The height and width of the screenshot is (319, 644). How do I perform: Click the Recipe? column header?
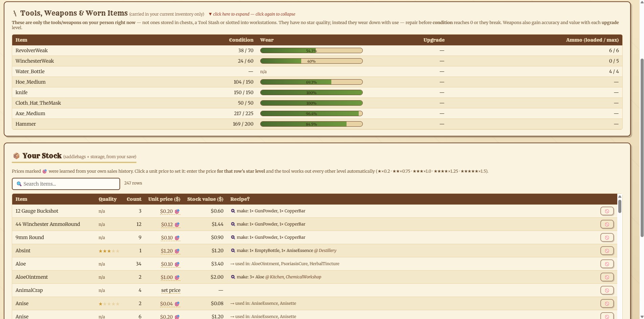click(240, 199)
